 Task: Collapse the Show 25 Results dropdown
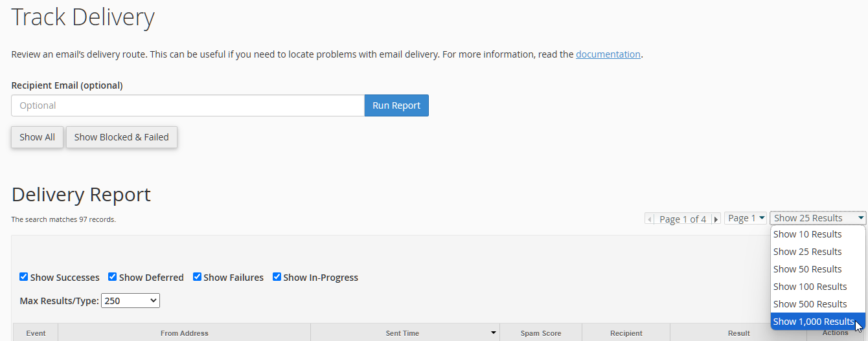[x=818, y=218]
